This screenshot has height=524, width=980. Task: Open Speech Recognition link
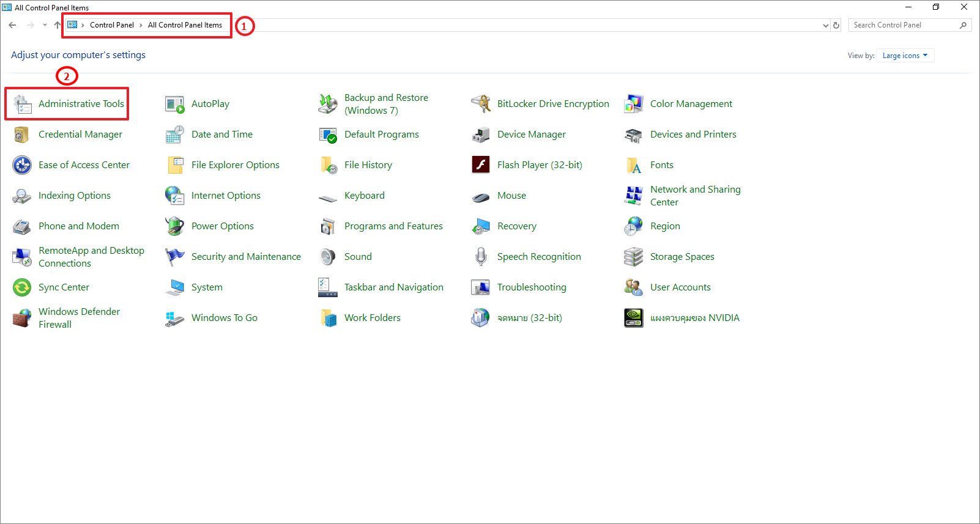click(539, 257)
